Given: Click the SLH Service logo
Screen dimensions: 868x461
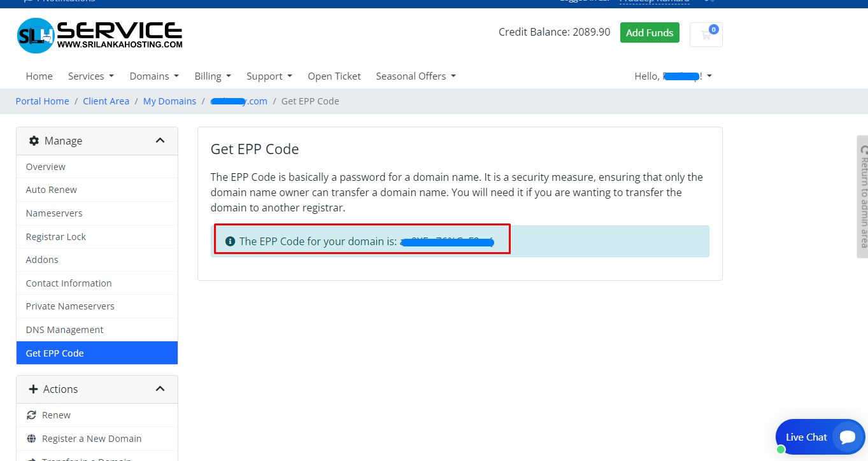Looking at the screenshot, I should pos(99,35).
